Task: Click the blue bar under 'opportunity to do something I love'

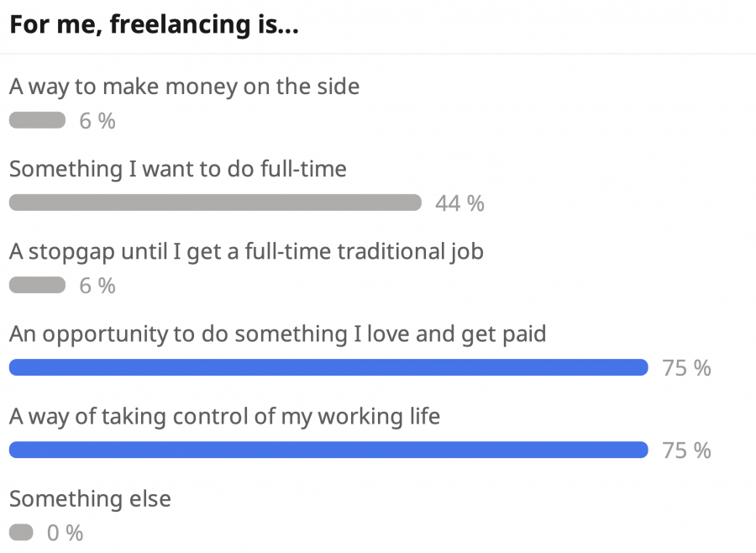Action: pos(328,367)
